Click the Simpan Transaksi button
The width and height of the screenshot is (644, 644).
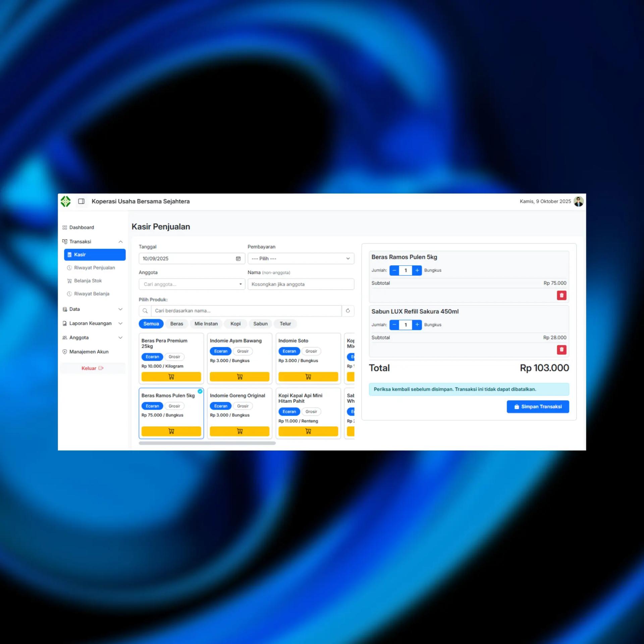pos(538,407)
